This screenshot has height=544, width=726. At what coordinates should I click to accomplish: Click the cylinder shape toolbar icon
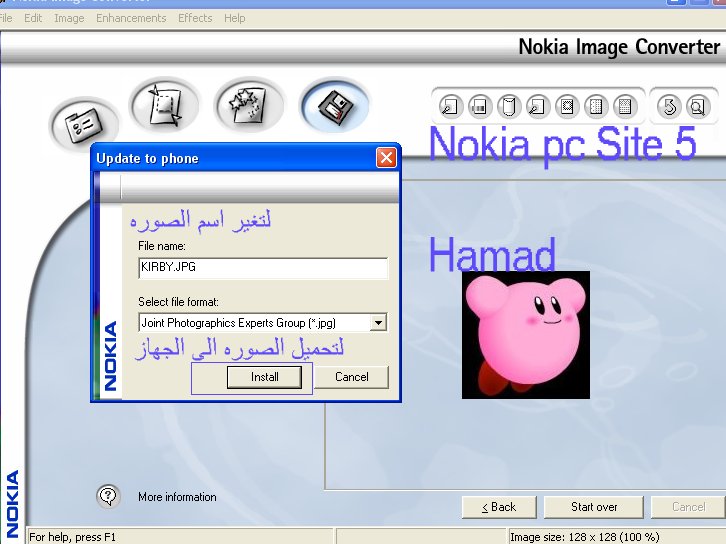pos(509,106)
